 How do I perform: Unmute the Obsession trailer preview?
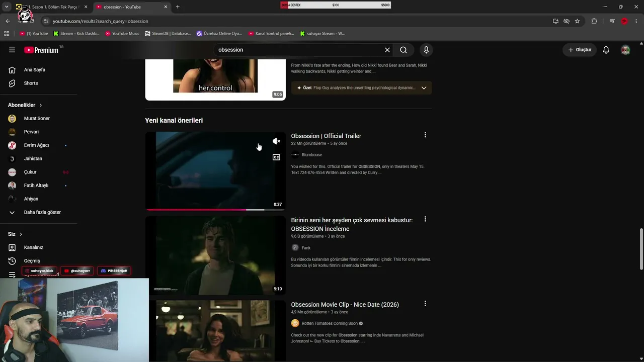click(x=276, y=141)
